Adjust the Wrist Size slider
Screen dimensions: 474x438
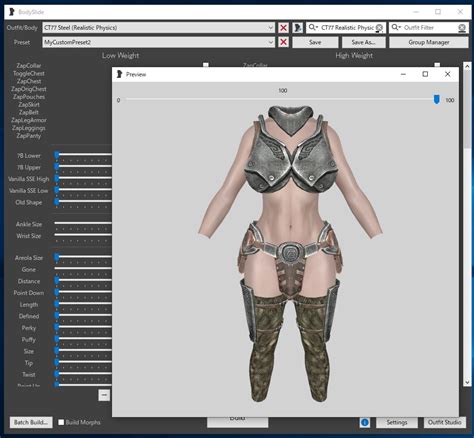[x=83, y=235]
